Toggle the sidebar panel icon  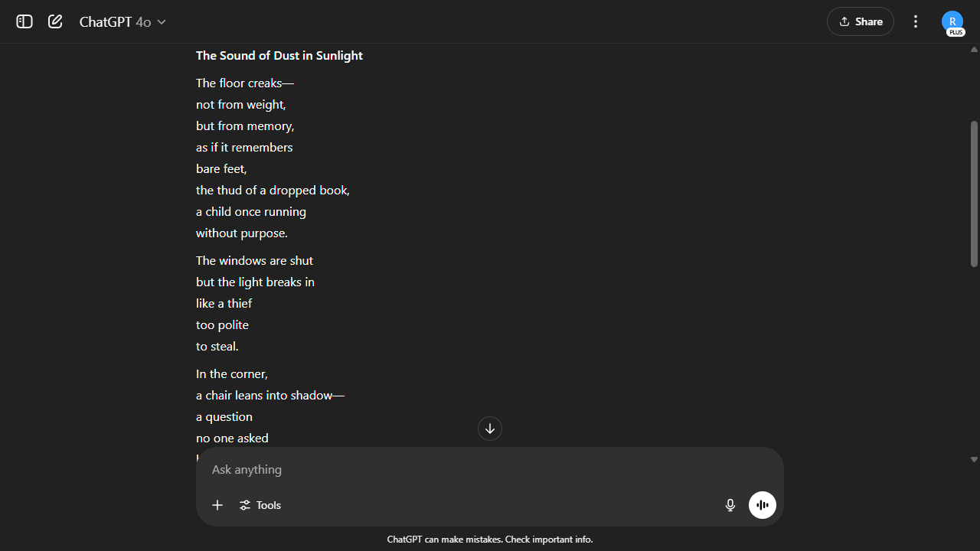[24, 21]
